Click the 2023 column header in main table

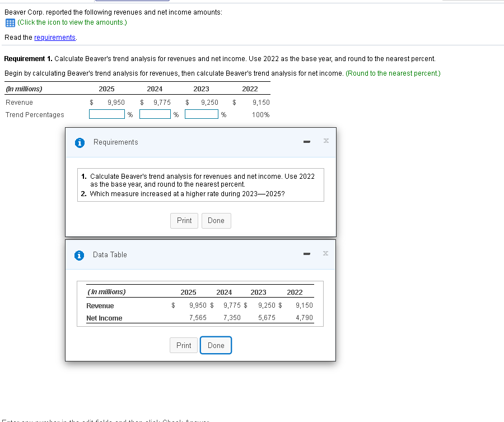pyautogui.click(x=201, y=89)
